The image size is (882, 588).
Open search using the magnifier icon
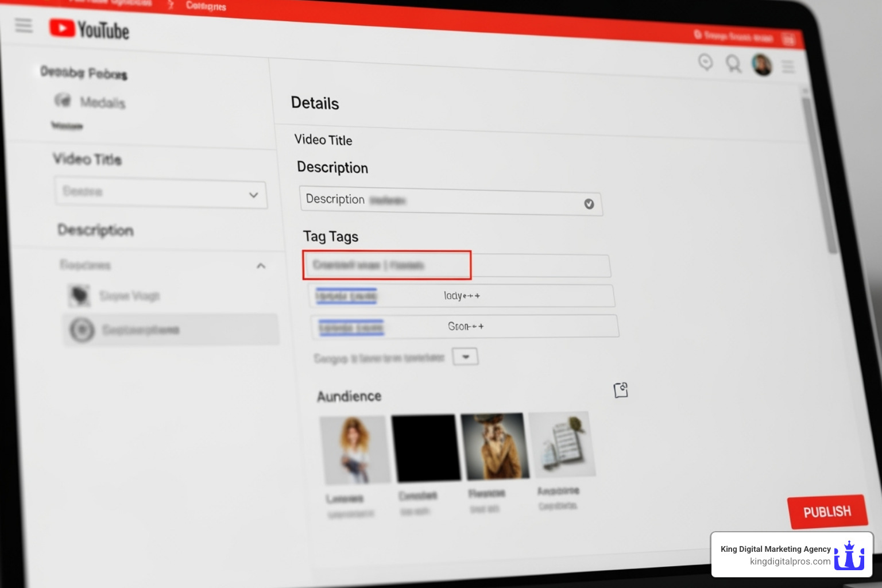733,64
